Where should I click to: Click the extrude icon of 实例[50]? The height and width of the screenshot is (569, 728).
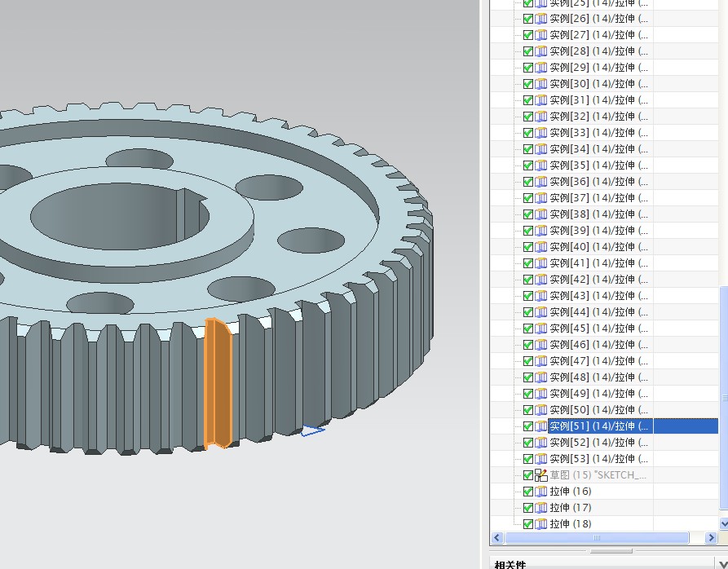(x=540, y=410)
